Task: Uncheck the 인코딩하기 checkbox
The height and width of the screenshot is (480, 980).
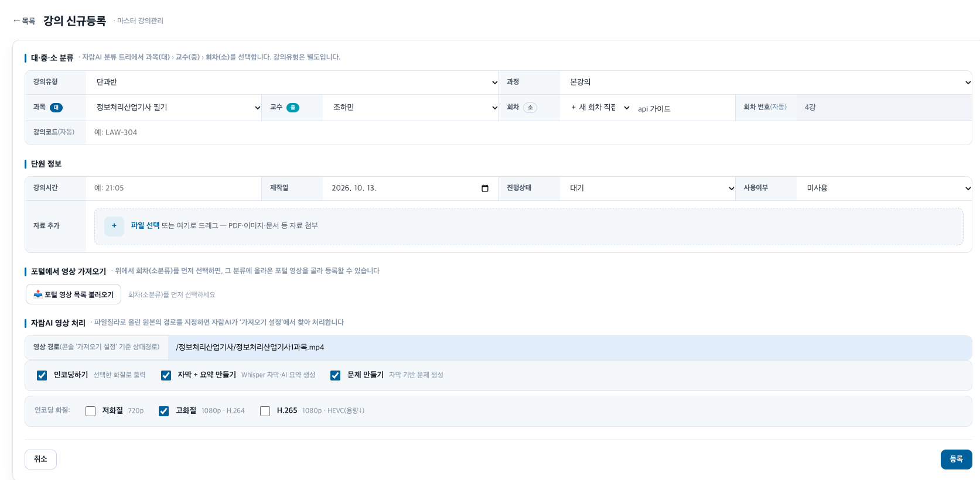Action: click(42, 375)
